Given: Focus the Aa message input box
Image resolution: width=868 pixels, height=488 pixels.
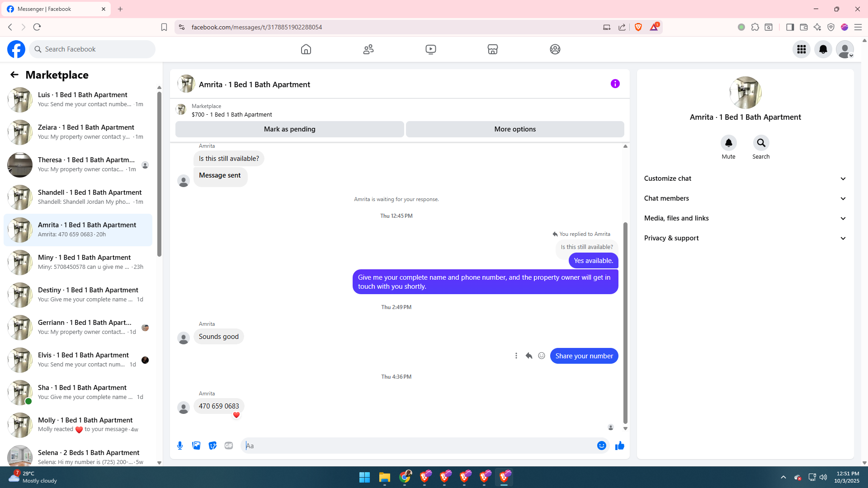Looking at the screenshot, I should click(x=420, y=446).
